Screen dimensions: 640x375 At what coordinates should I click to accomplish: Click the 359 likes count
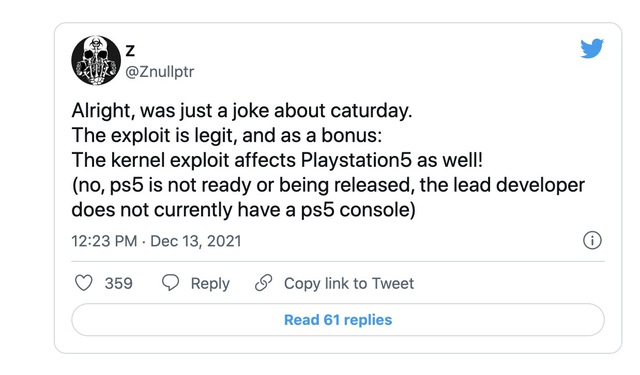[118, 283]
